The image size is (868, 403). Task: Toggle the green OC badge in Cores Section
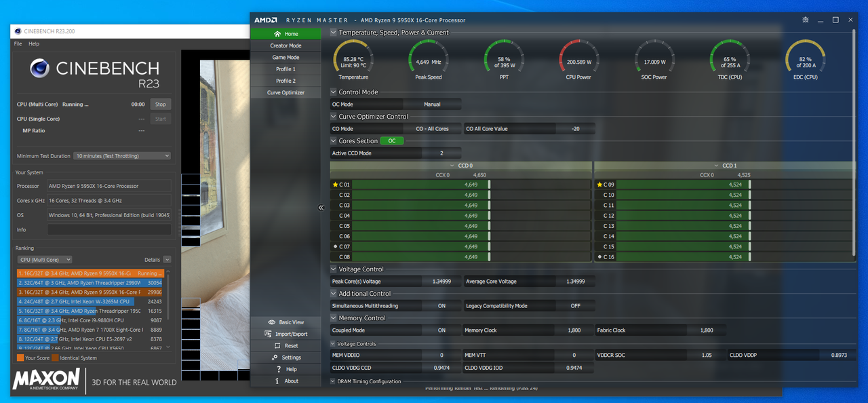point(391,141)
